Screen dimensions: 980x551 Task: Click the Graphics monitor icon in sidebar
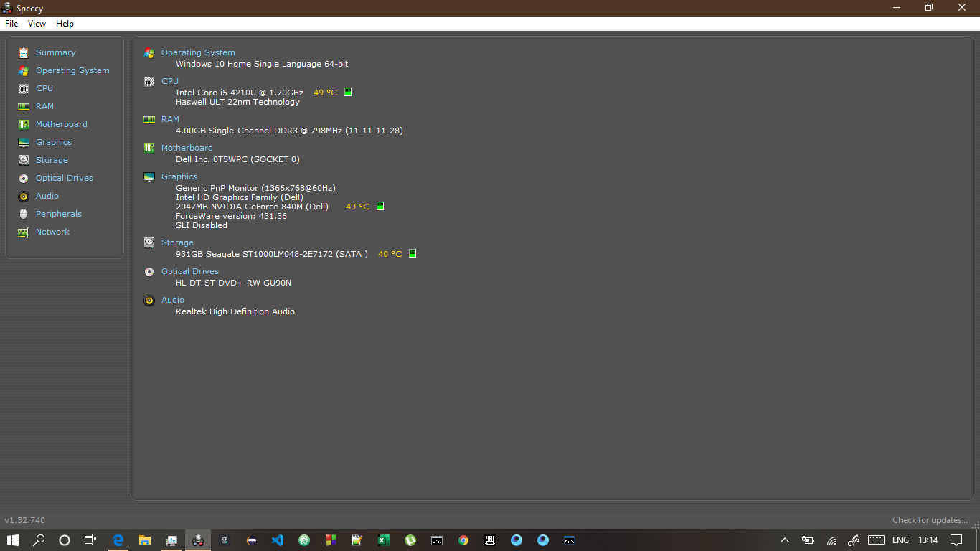click(x=24, y=142)
